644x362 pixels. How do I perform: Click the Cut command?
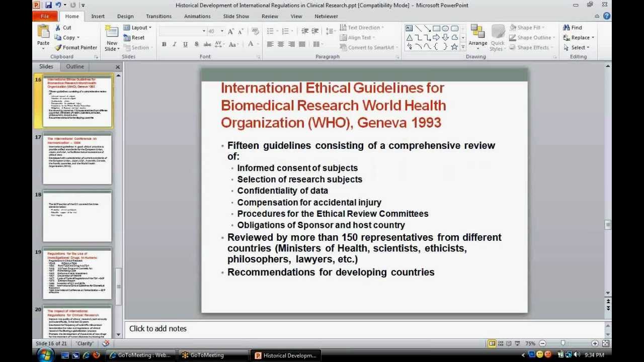coord(63,28)
